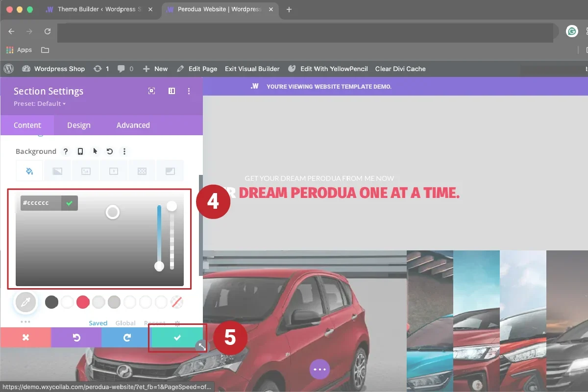Reset the Background option with undo arrow
Viewport: 588px width, 392px height.
pyautogui.click(x=110, y=151)
